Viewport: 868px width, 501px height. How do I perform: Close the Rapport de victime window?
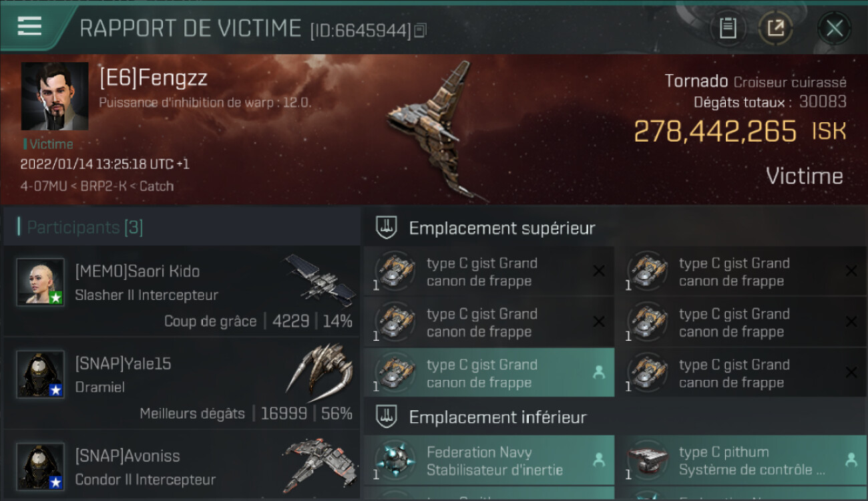click(x=834, y=28)
